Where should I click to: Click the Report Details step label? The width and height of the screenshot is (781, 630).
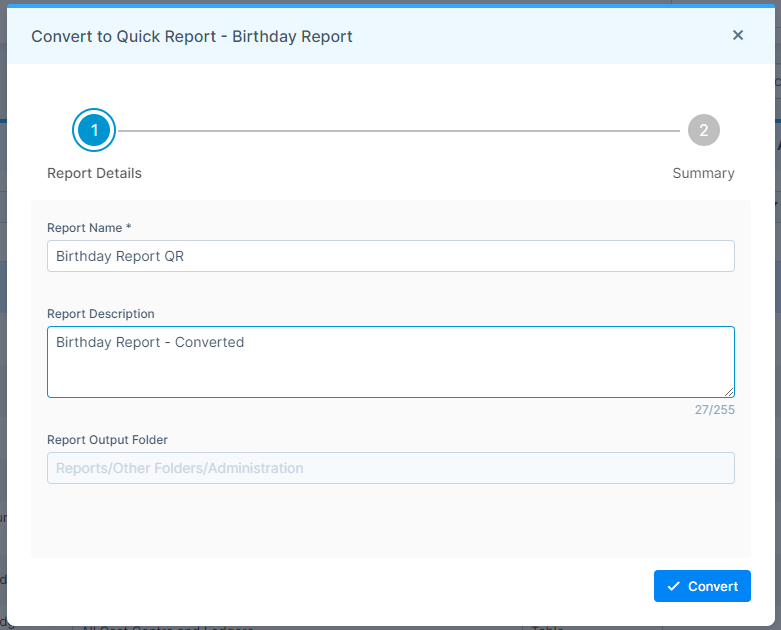[94, 173]
